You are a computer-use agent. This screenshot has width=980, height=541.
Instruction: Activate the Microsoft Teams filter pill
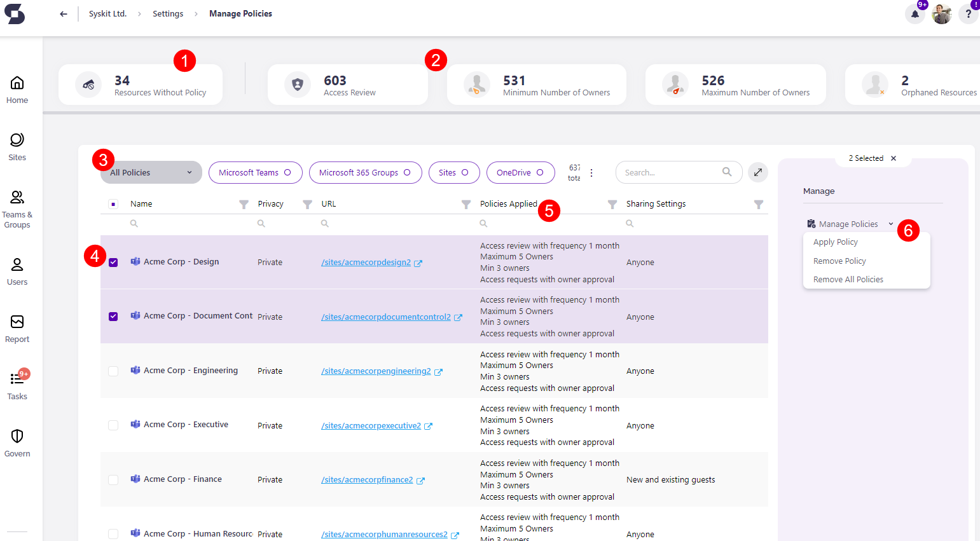255,172
